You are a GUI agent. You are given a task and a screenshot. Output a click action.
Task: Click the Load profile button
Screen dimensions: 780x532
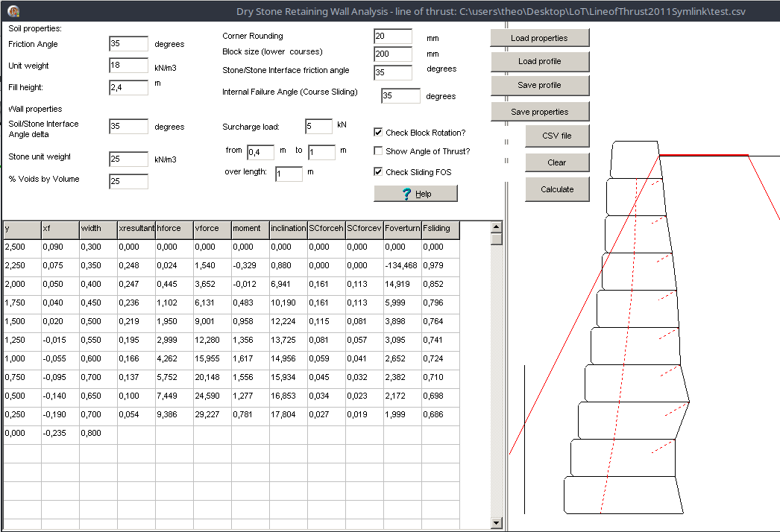pos(539,61)
